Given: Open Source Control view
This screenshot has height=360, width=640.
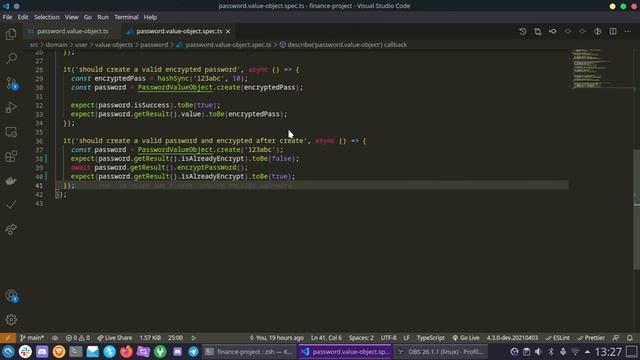Looking at the screenshot, I should pos(11,83).
